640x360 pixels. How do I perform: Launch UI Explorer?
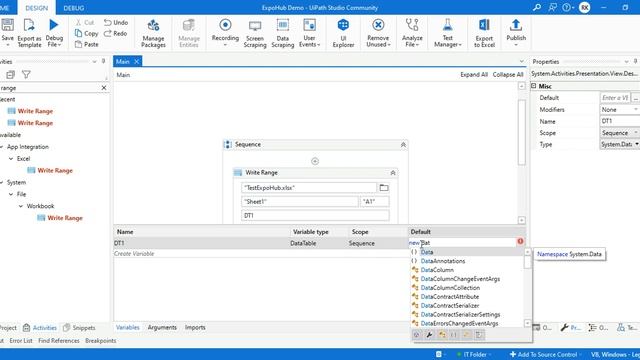point(343,33)
